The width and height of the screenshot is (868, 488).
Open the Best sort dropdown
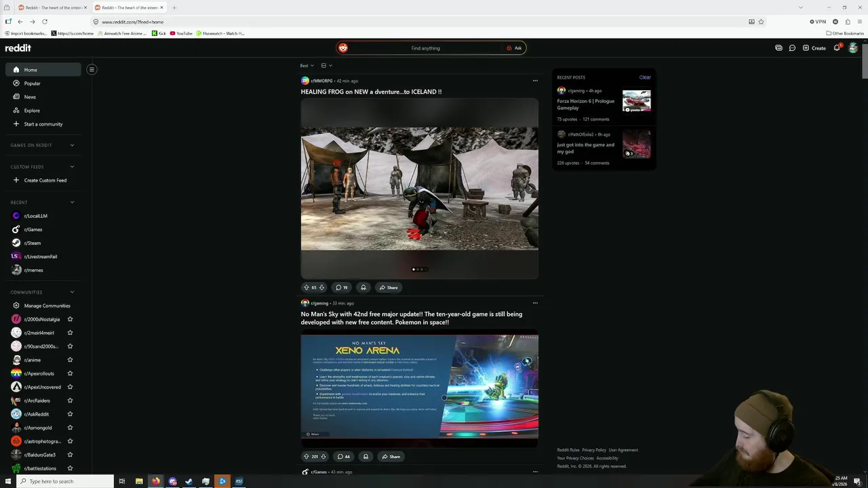pos(307,66)
